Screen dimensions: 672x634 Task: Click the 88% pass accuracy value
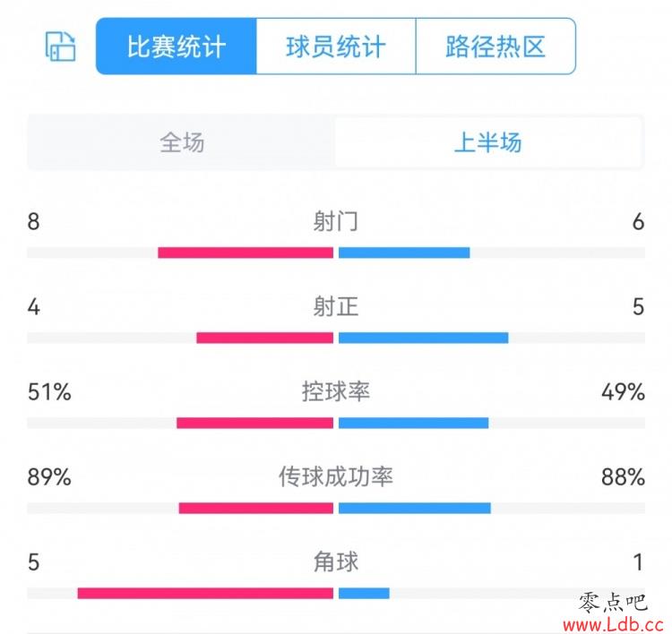tap(623, 476)
